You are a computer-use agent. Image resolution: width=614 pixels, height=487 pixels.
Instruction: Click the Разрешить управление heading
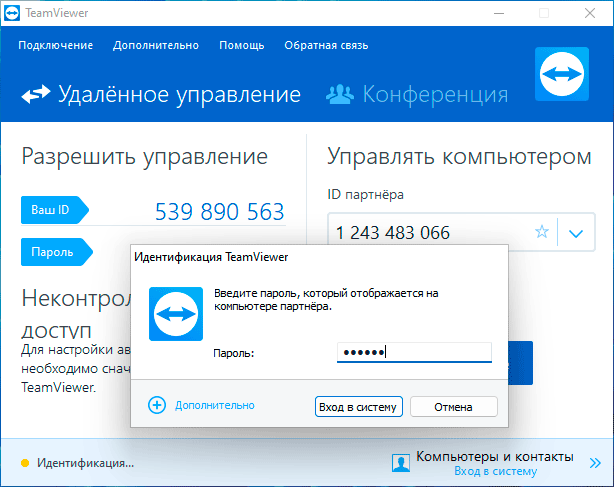(x=144, y=157)
